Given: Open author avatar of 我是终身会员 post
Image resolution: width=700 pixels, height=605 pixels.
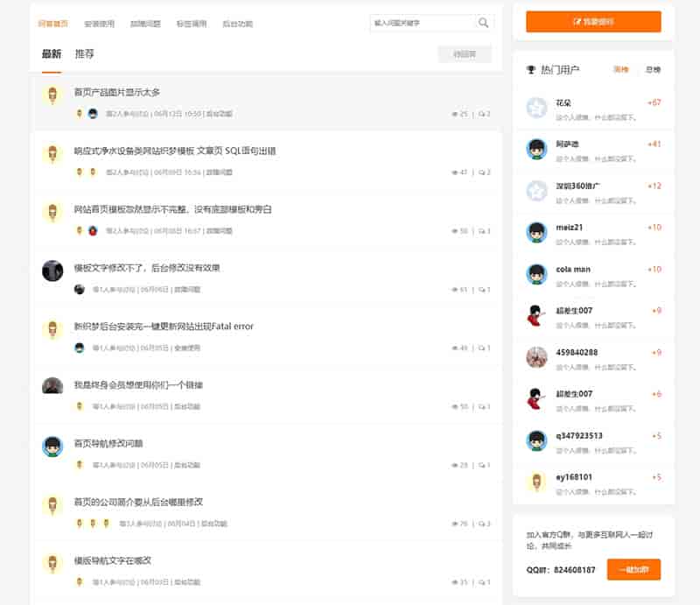Looking at the screenshot, I should click(52, 385).
